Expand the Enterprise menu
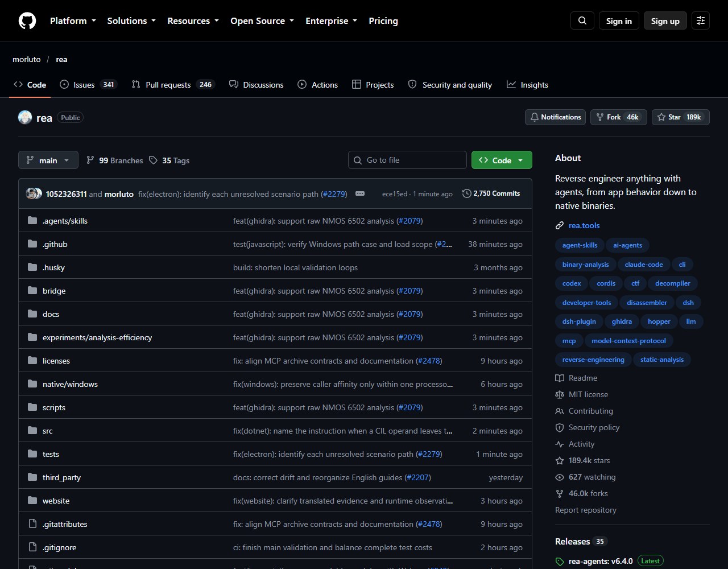Viewport: 728px width, 569px height. point(331,21)
